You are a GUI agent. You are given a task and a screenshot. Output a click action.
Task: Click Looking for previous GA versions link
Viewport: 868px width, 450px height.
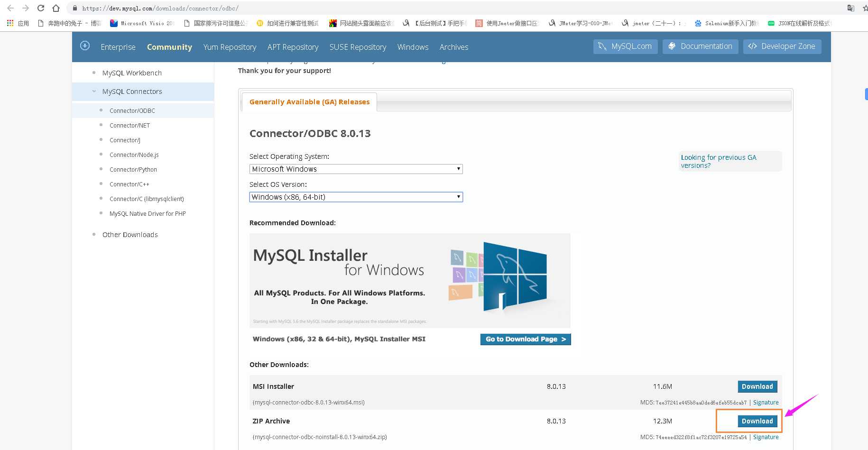(719, 161)
